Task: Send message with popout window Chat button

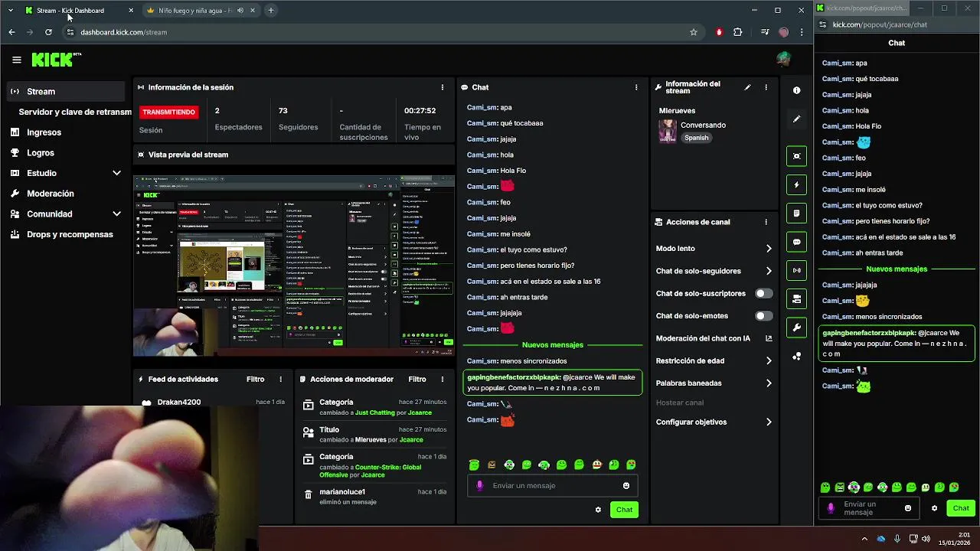Action: coord(961,508)
